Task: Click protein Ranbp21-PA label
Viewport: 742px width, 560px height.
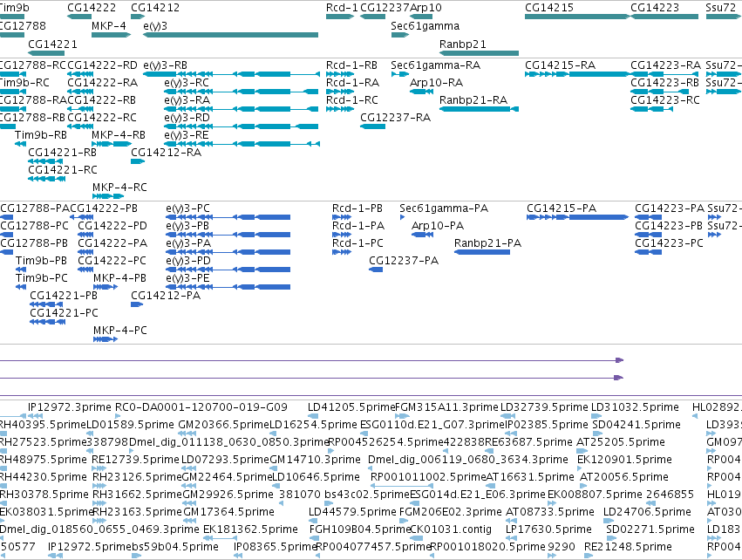Action: (x=488, y=243)
